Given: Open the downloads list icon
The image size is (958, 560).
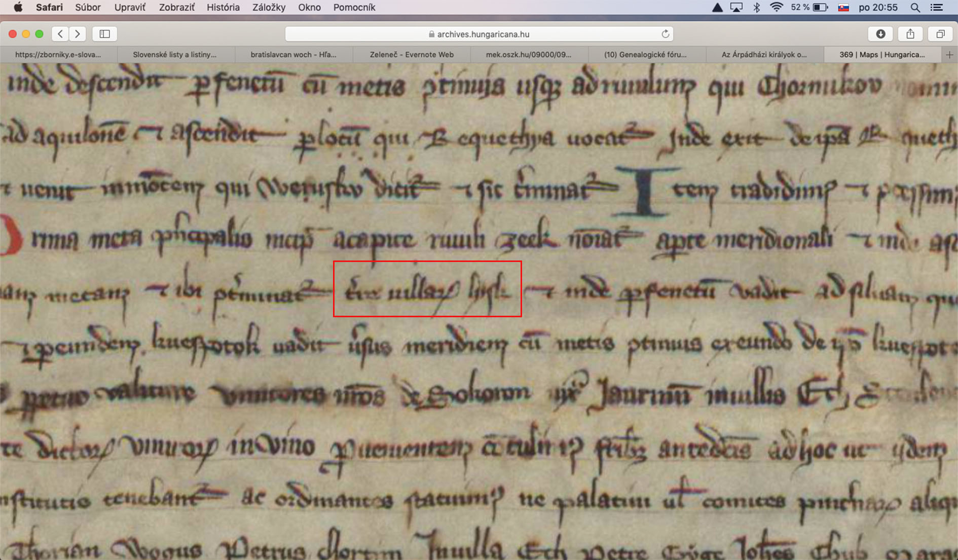Looking at the screenshot, I should [880, 34].
